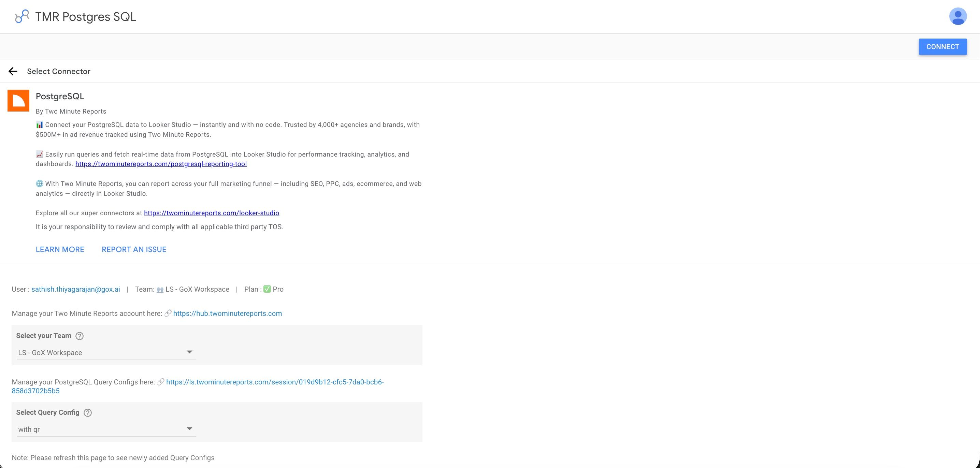The height and width of the screenshot is (468, 980).
Task: Click the team members icon next to Team
Action: point(160,289)
